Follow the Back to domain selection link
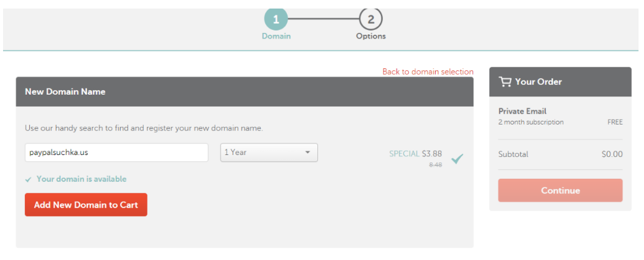 pos(428,72)
